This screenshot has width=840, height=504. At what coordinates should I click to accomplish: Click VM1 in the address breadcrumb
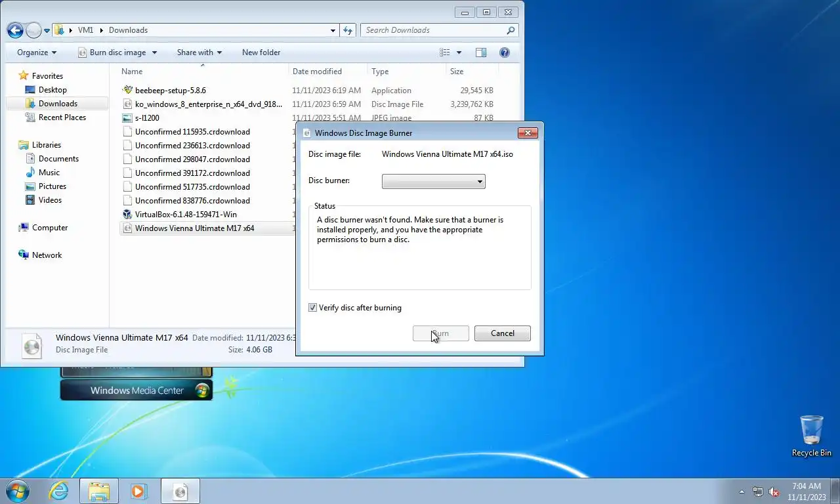point(85,30)
